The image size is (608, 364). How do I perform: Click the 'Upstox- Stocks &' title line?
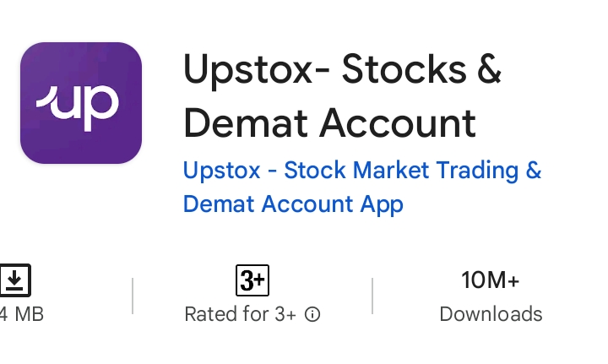[342, 71]
